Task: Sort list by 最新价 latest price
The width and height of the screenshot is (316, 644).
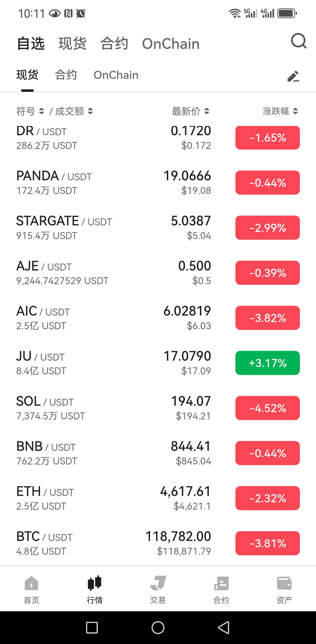Action: [191, 111]
